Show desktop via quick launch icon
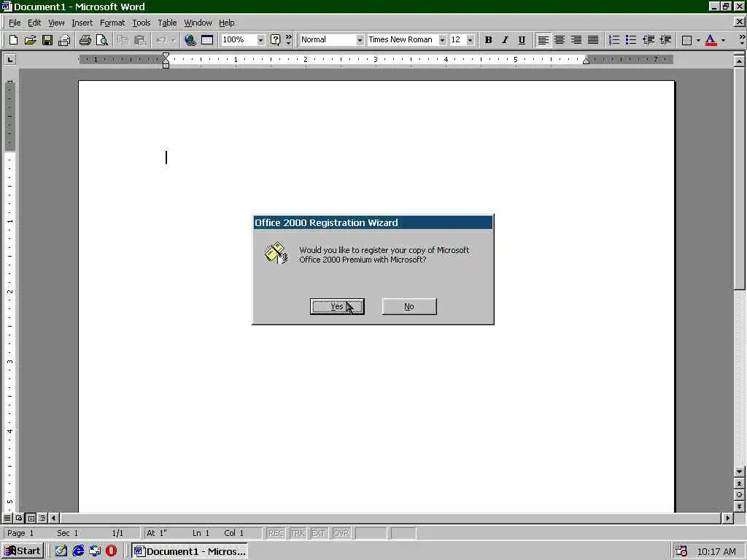Screen dimensions: 747x560 click(61, 551)
